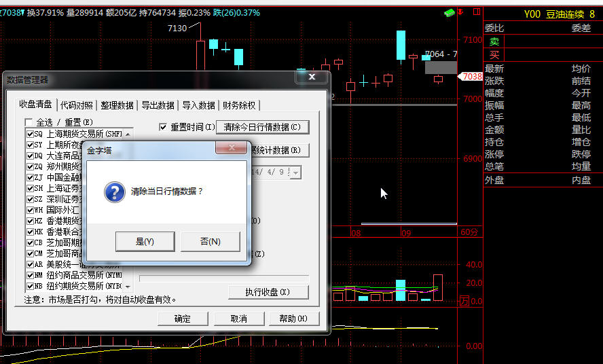The height and width of the screenshot is (364, 603).
Task: Click 确定 in 数据管理器
Action: pyautogui.click(x=183, y=318)
